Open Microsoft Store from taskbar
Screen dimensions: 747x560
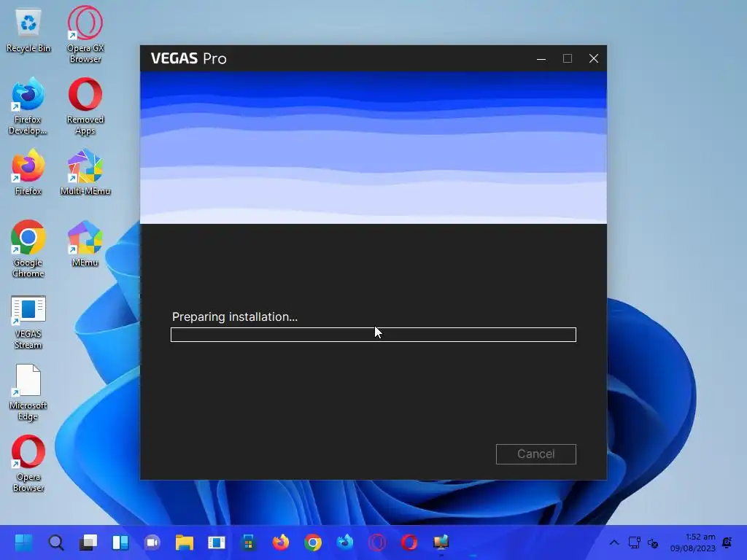248,542
